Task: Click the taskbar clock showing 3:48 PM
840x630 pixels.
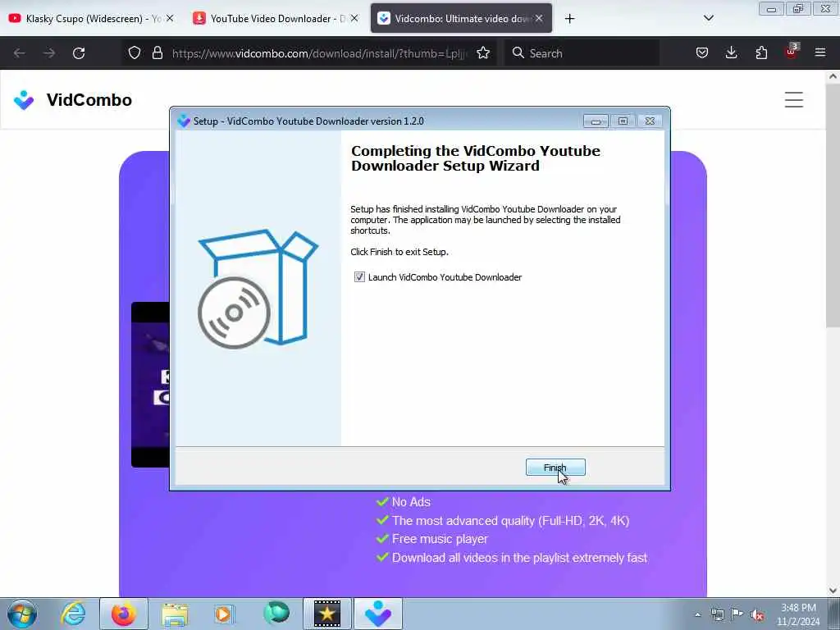Action: 798,614
